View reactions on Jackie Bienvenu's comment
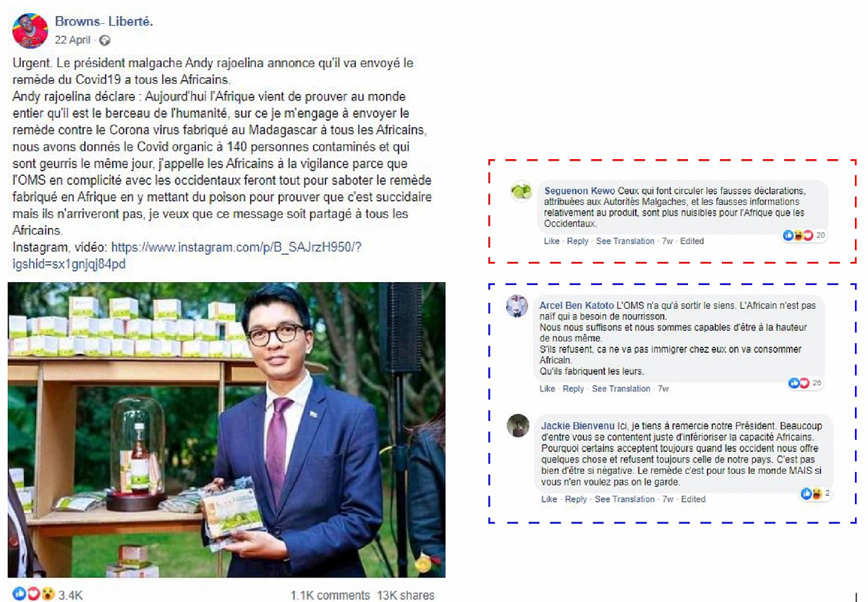The height and width of the screenshot is (602, 868). 815,493
